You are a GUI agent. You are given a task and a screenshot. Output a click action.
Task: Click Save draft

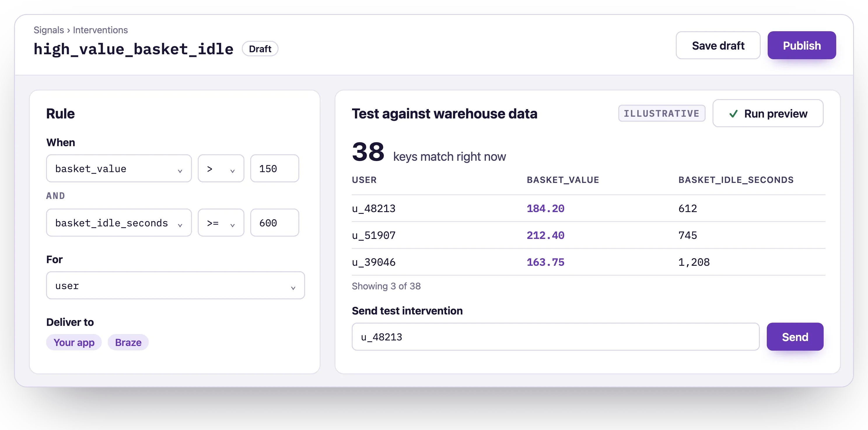(718, 46)
